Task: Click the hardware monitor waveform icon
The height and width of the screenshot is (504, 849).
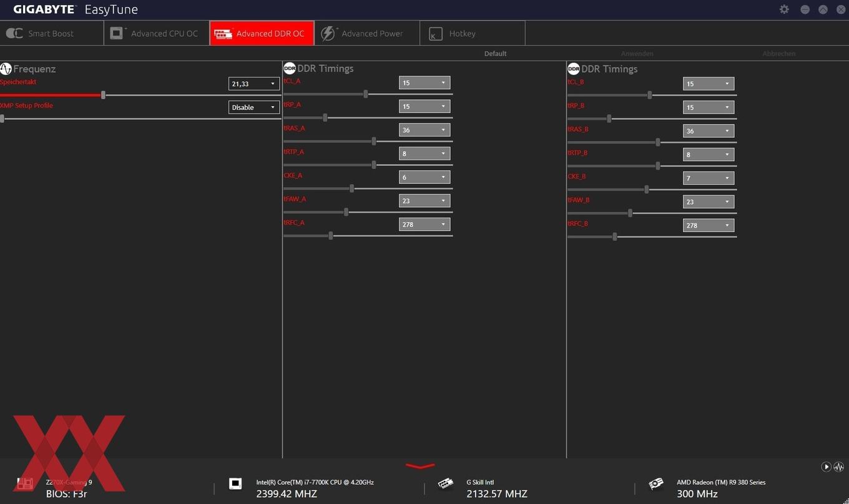Action: (x=838, y=467)
